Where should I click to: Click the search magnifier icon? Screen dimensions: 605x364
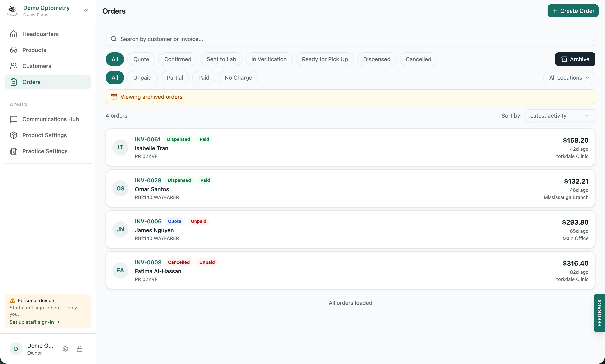114,39
